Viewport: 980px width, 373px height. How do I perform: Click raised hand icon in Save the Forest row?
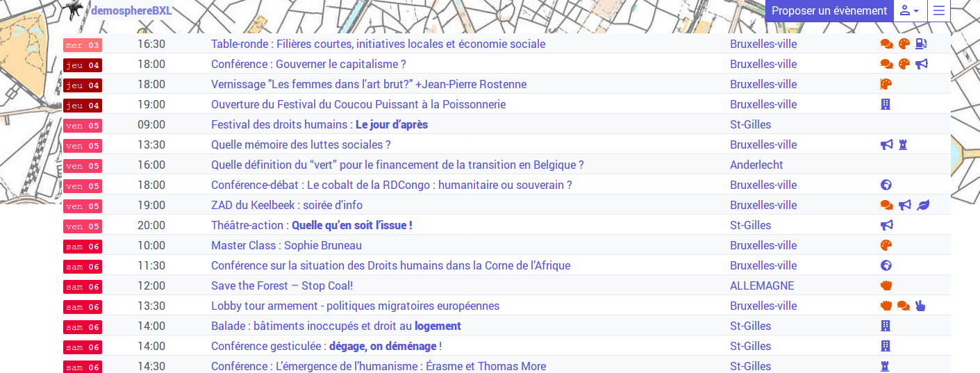click(886, 285)
